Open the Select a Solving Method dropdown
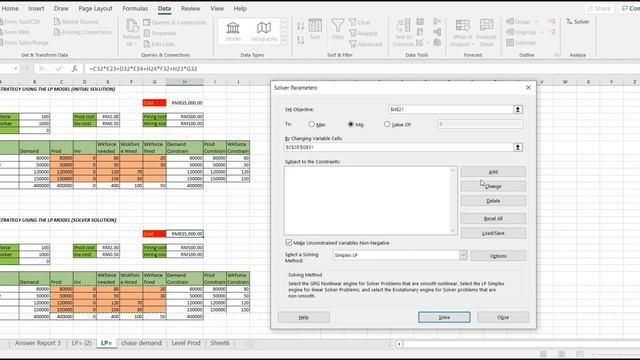Image resolution: width=640 pixels, height=360 pixels. point(463,255)
